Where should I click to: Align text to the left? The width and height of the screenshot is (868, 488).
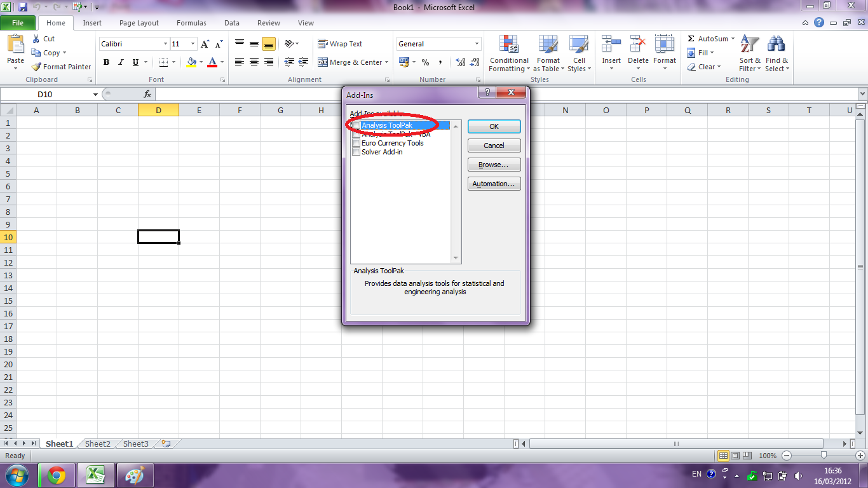[240, 62]
